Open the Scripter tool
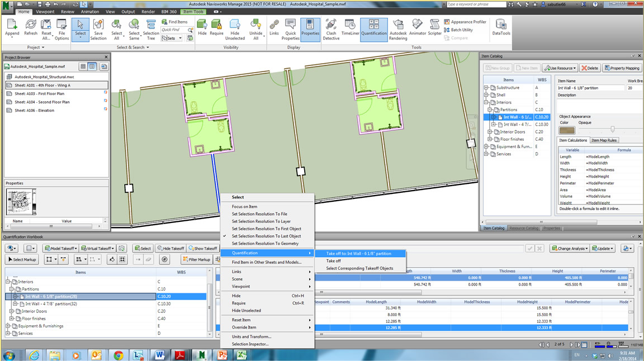Viewport: 644px width, 361px height. point(434,28)
